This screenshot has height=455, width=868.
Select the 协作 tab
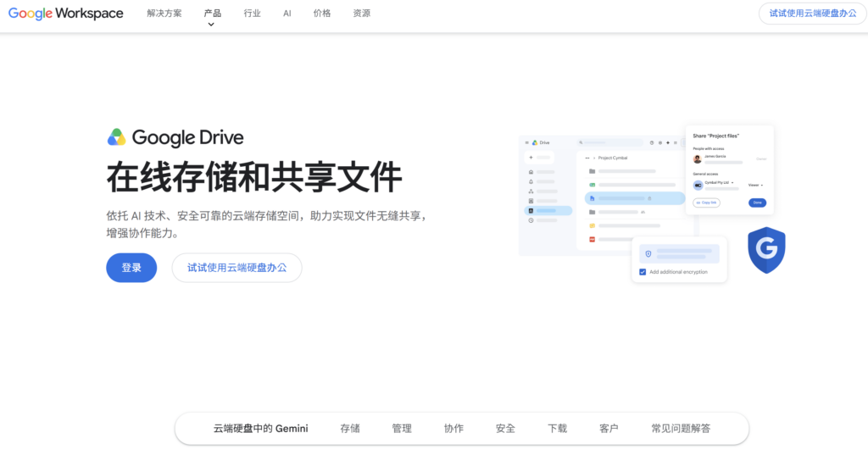pos(454,429)
